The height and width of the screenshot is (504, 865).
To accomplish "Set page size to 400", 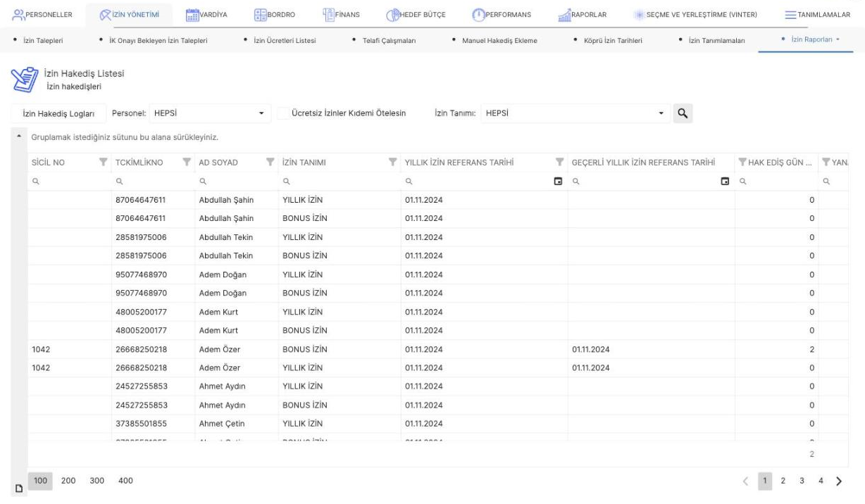I will point(125,480).
